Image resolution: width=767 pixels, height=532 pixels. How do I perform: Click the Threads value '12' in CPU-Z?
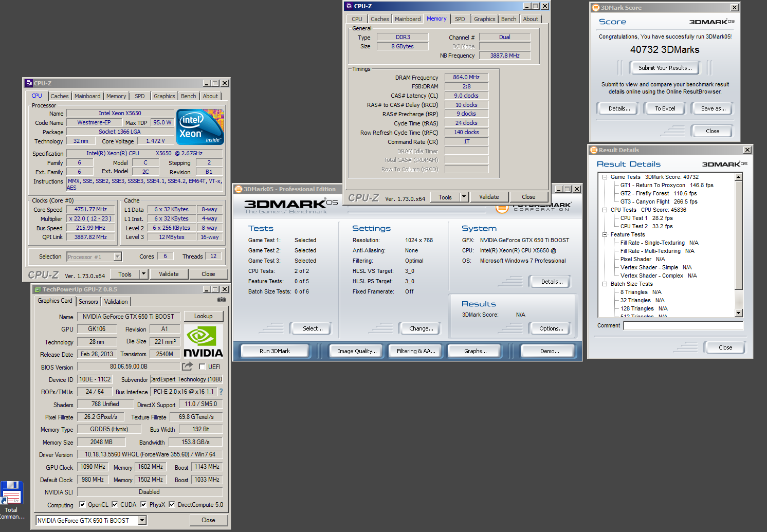(213, 256)
